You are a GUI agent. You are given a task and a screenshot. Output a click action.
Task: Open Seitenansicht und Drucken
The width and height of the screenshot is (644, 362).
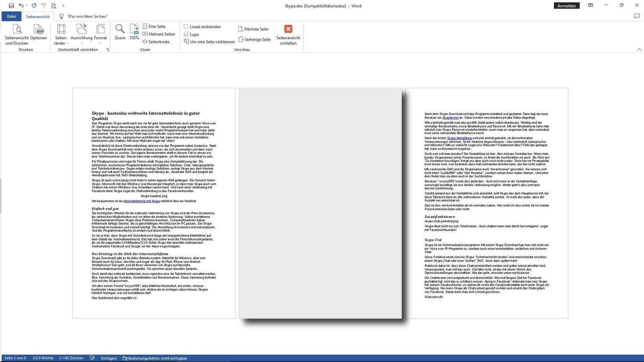coord(16,35)
